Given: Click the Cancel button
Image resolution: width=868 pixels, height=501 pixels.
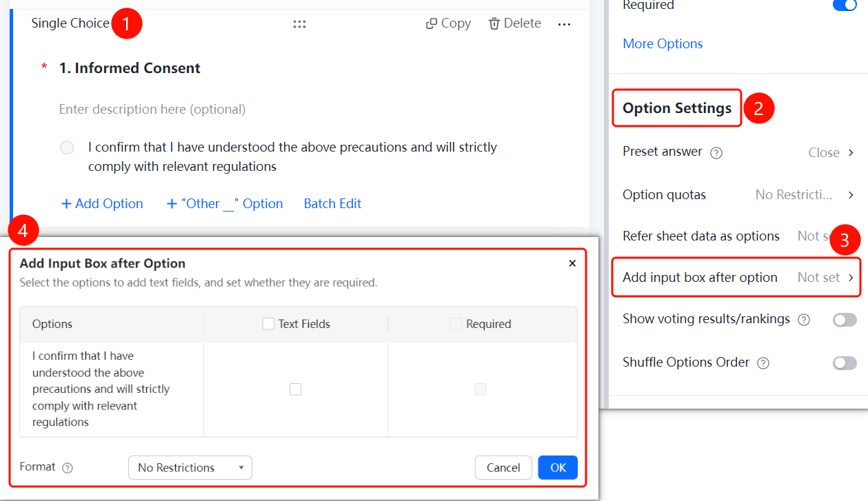Looking at the screenshot, I should pyautogui.click(x=503, y=468).
